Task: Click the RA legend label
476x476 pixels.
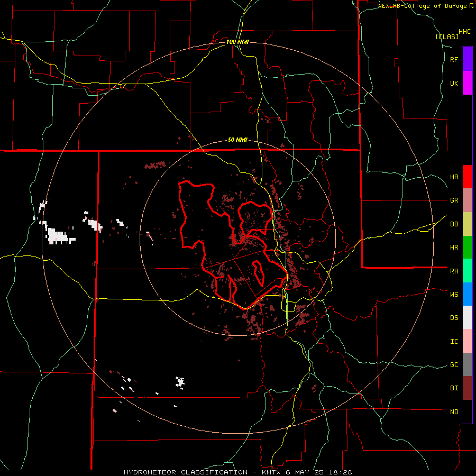Action: 454,271
